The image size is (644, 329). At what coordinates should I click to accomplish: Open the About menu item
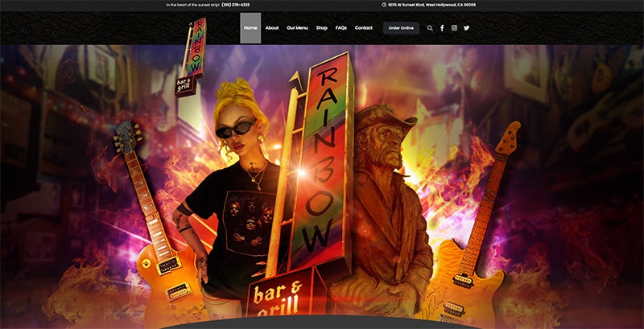(x=272, y=28)
